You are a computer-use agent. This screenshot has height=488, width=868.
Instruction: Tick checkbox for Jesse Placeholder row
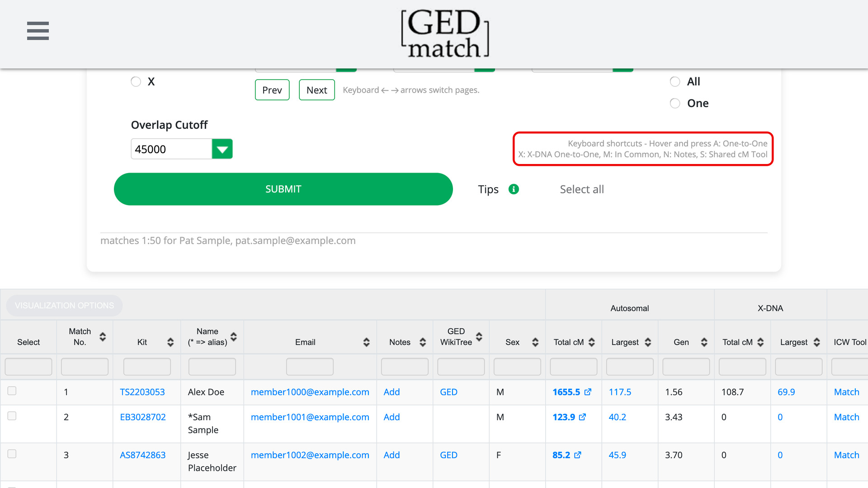pos(12,454)
